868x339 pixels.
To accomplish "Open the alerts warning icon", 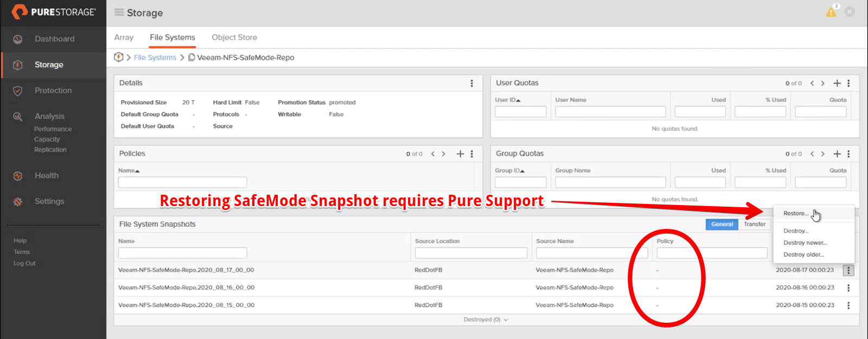I will [831, 12].
